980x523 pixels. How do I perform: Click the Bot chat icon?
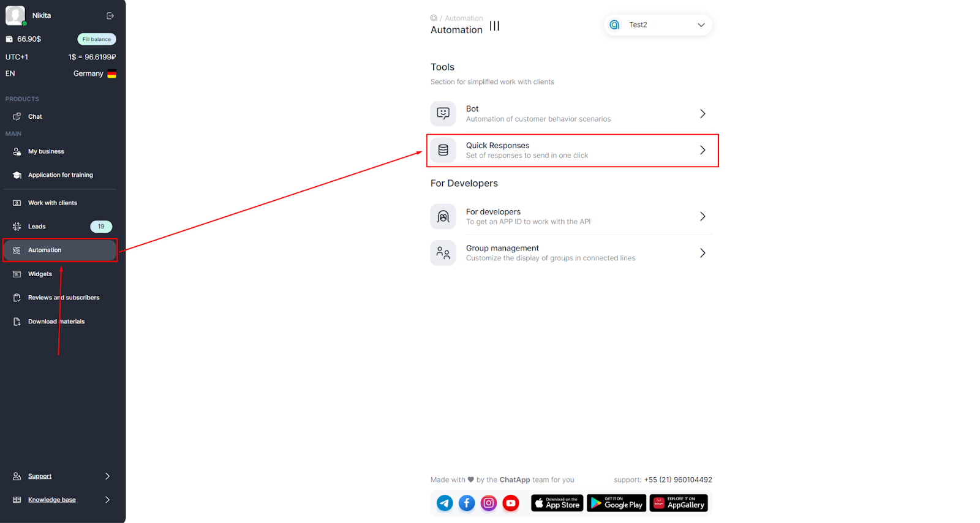coord(443,113)
